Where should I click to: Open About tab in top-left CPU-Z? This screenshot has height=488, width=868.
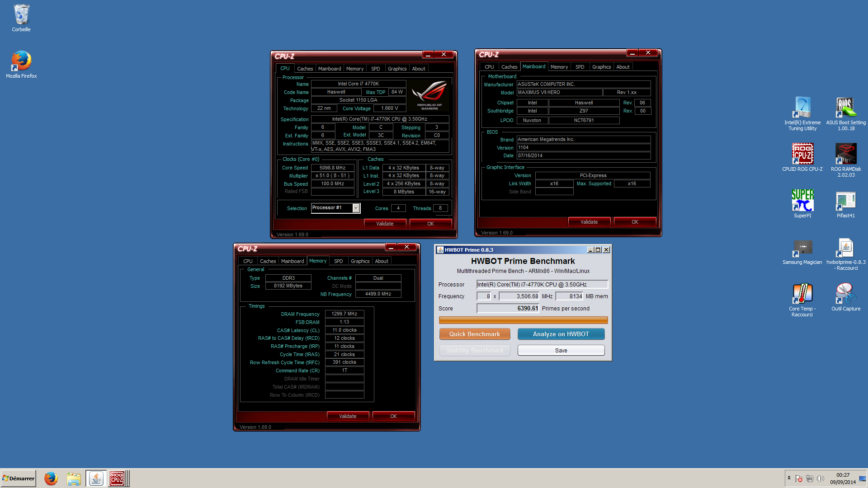point(419,69)
